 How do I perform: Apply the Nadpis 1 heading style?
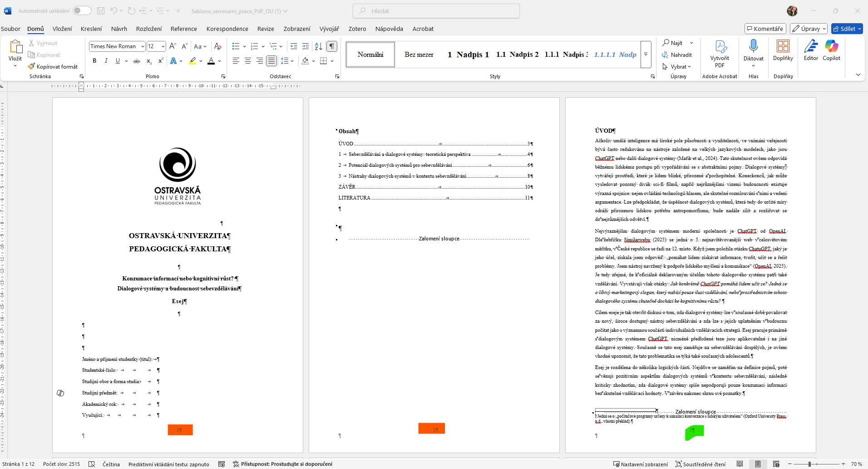coord(468,55)
